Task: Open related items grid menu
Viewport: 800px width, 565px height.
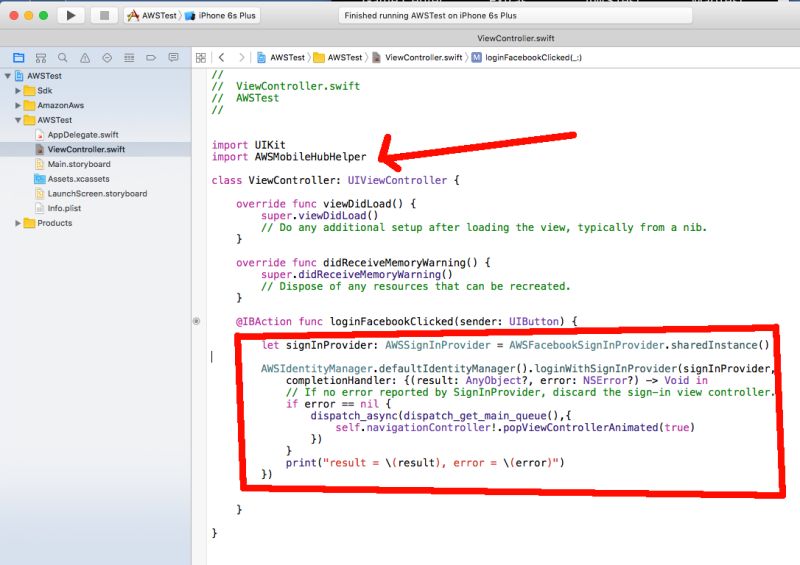Action: click(x=201, y=58)
